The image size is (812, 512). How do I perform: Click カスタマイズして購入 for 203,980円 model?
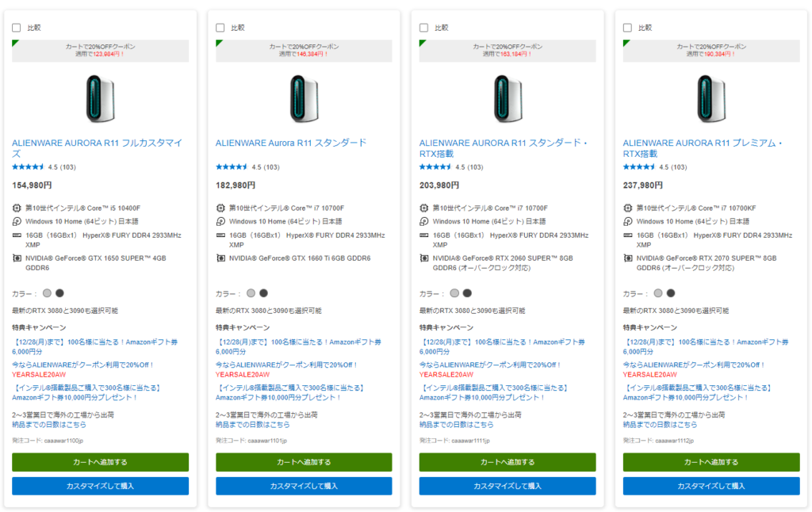coord(507,486)
